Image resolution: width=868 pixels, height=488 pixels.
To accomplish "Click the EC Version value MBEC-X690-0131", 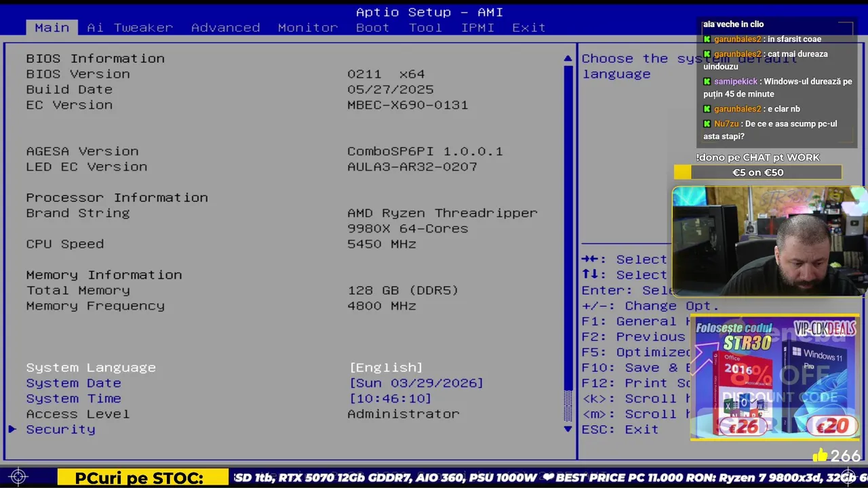I will pos(408,105).
